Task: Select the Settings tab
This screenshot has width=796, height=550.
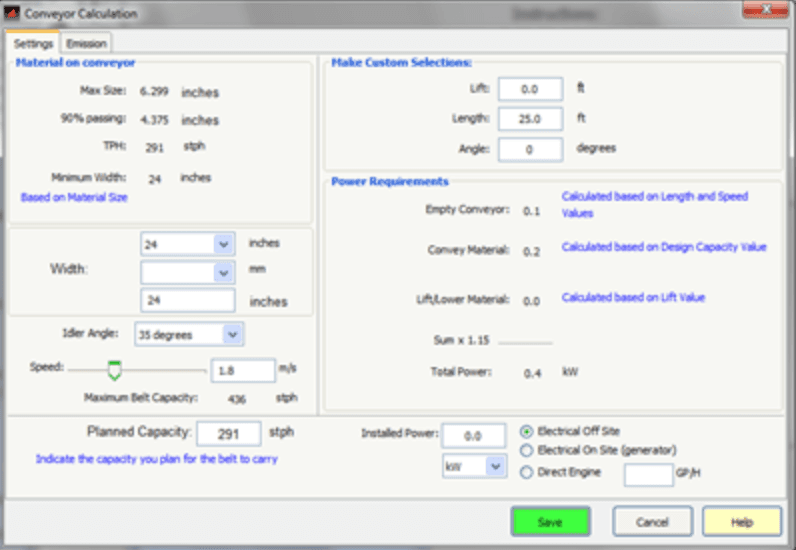Action: (x=33, y=44)
